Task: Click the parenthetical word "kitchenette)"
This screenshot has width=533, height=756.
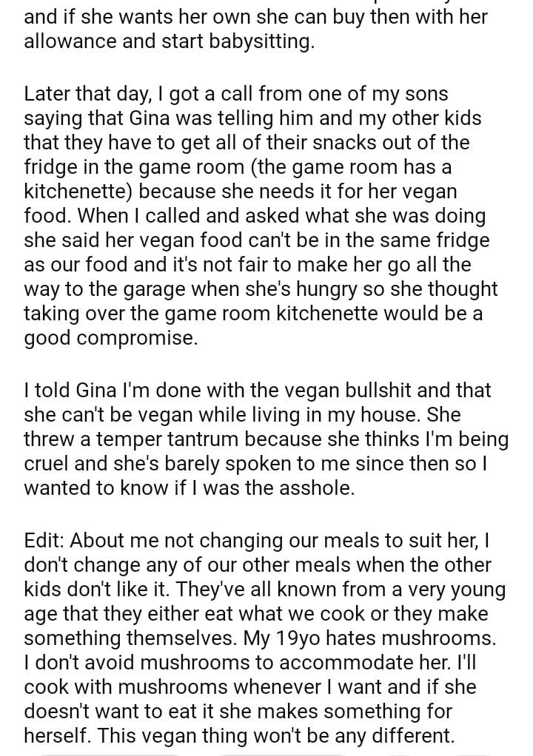Action: [78, 191]
